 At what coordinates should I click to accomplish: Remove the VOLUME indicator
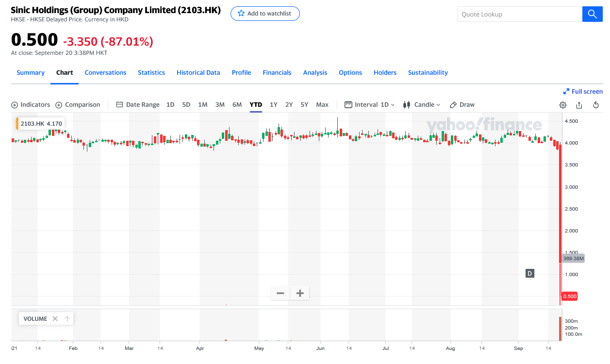coord(55,319)
